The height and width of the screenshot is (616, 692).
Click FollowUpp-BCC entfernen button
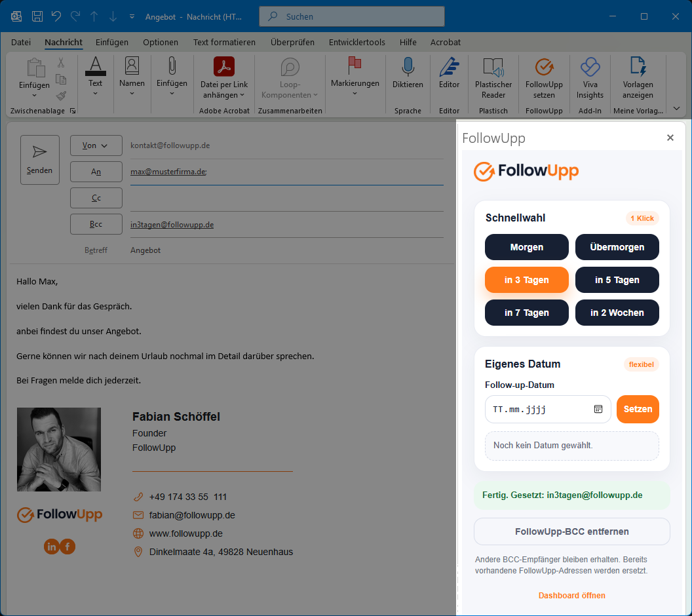click(x=572, y=531)
